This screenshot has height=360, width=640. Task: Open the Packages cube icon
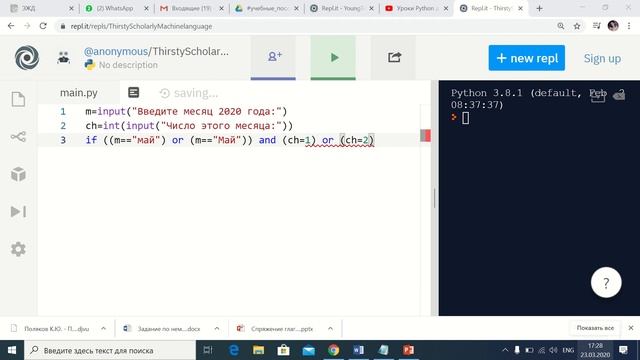[18, 174]
